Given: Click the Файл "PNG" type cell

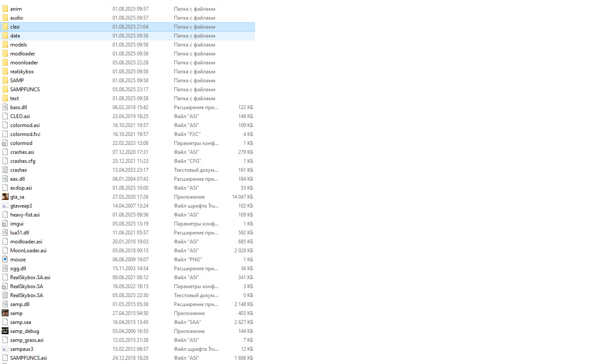Looking at the screenshot, I should point(188,260).
